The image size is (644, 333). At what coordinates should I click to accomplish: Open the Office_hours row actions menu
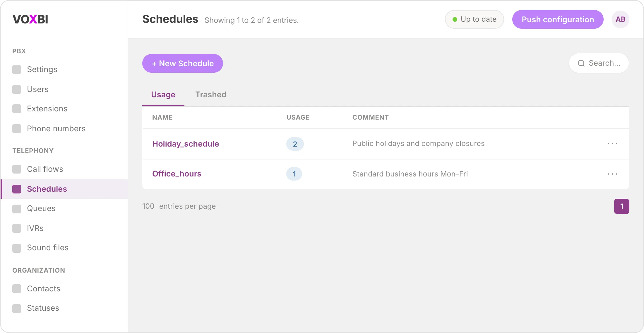click(612, 174)
